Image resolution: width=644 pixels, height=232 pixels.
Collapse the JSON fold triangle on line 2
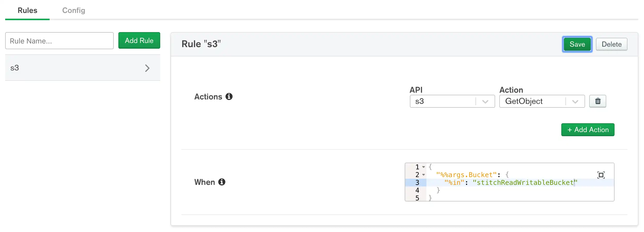click(423, 175)
